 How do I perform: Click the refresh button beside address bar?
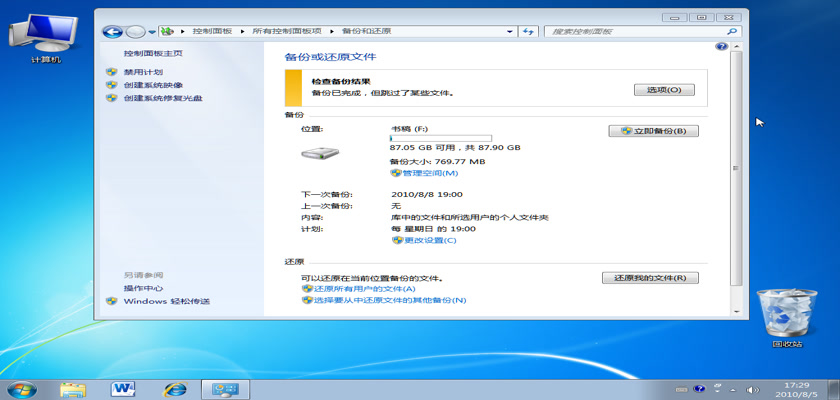tap(528, 32)
